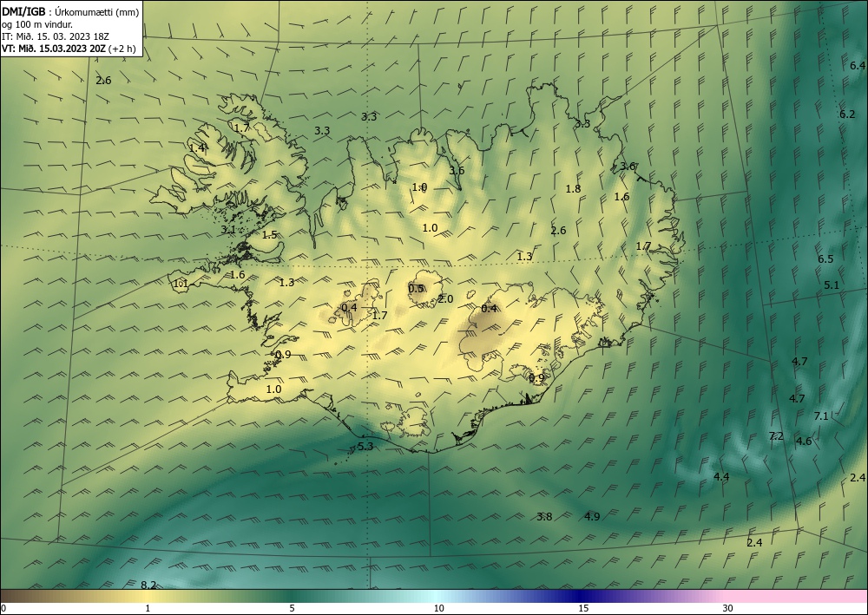Click the 'IT: Mið. 15. 03. 2023 18Z' line
Image resolution: width=868 pixels, height=615 pixels.
pos(56,36)
